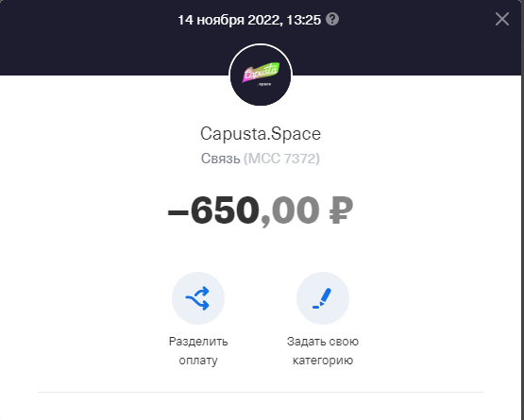Select the split payment arrows icon
The height and width of the screenshot is (420, 524).
tap(198, 298)
